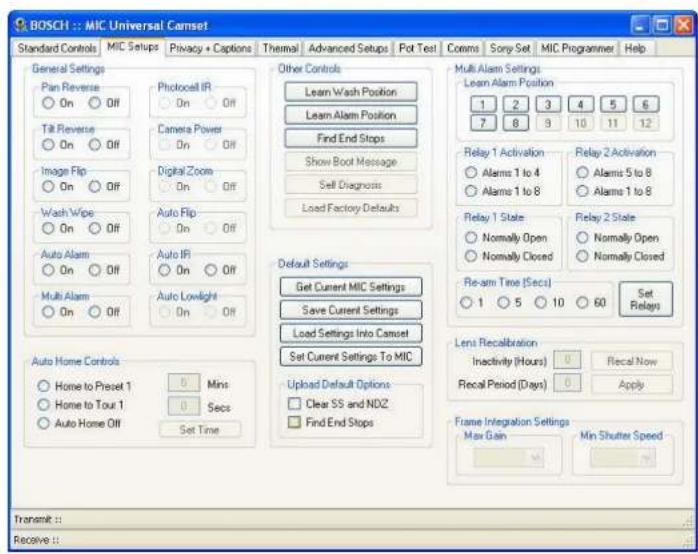The image size is (698, 554).
Task: Select alarm position button 8
Action: (x=515, y=123)
